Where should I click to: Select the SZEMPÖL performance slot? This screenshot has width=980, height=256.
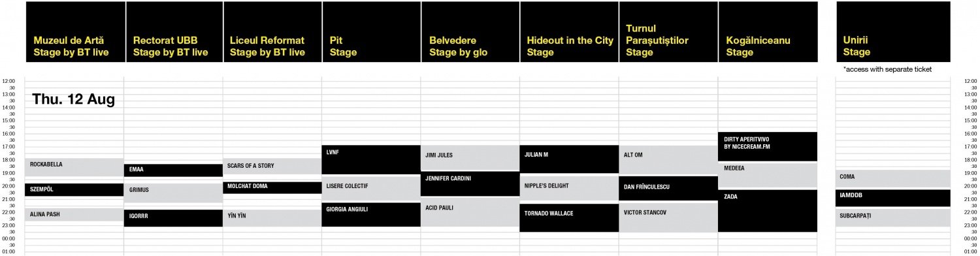point(74,190)
